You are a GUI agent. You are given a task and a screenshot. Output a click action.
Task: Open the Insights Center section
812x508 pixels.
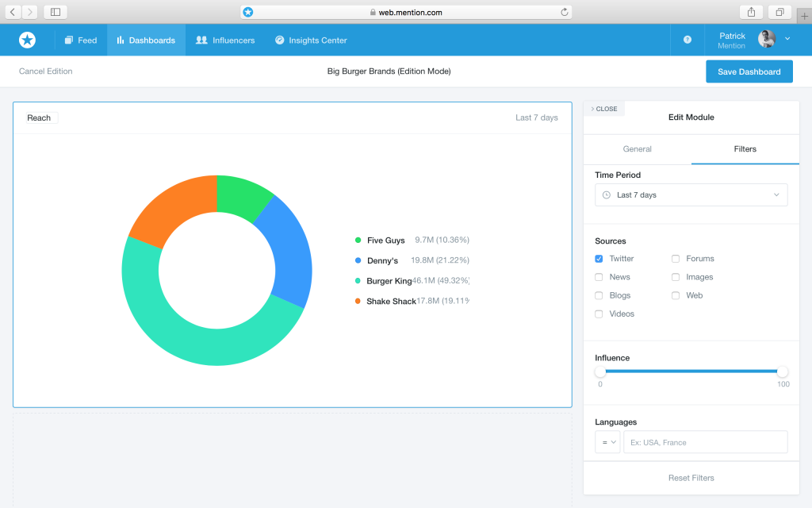pyautogui.click(x=311, y=40)
